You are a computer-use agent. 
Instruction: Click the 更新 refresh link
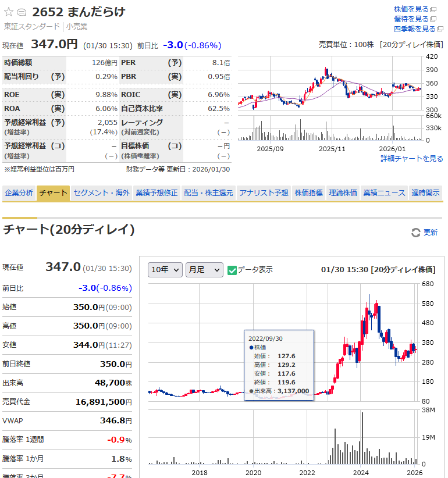tap(430, 233)
